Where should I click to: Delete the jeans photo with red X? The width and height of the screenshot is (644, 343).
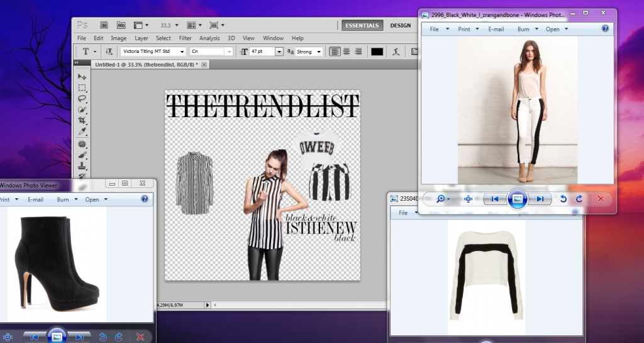pyautogui.click(x=601, y=199)
